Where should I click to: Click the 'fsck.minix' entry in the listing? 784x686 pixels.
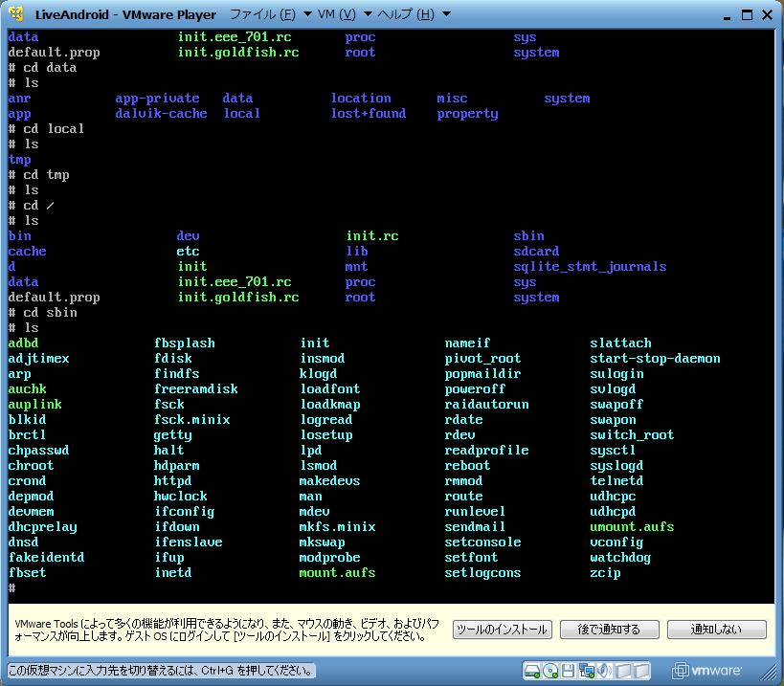192,420
